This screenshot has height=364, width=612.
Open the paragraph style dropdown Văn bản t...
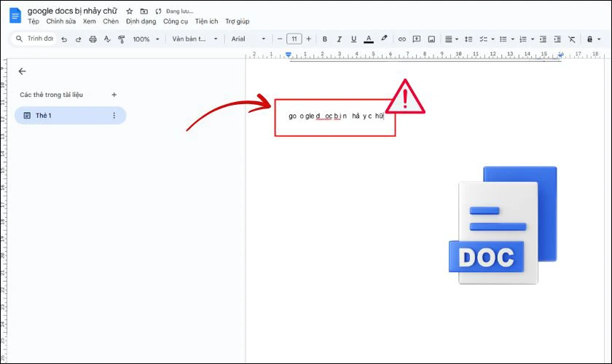[x=195, y=39]
